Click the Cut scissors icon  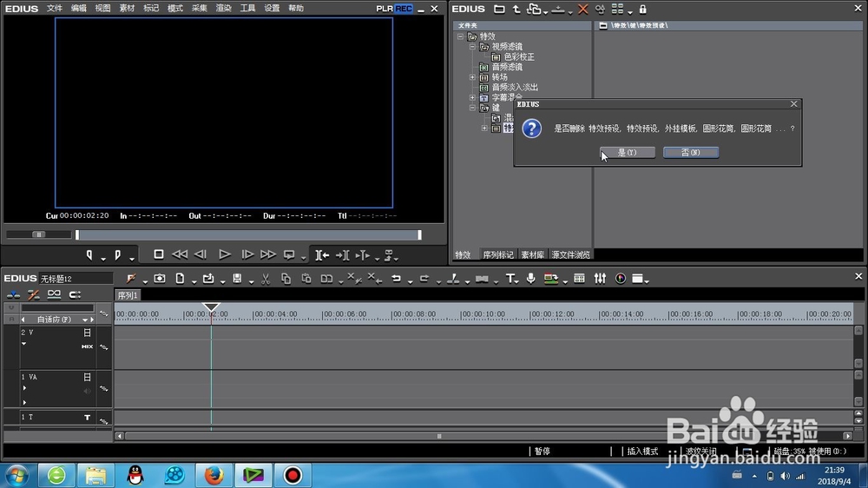[265, 279]
